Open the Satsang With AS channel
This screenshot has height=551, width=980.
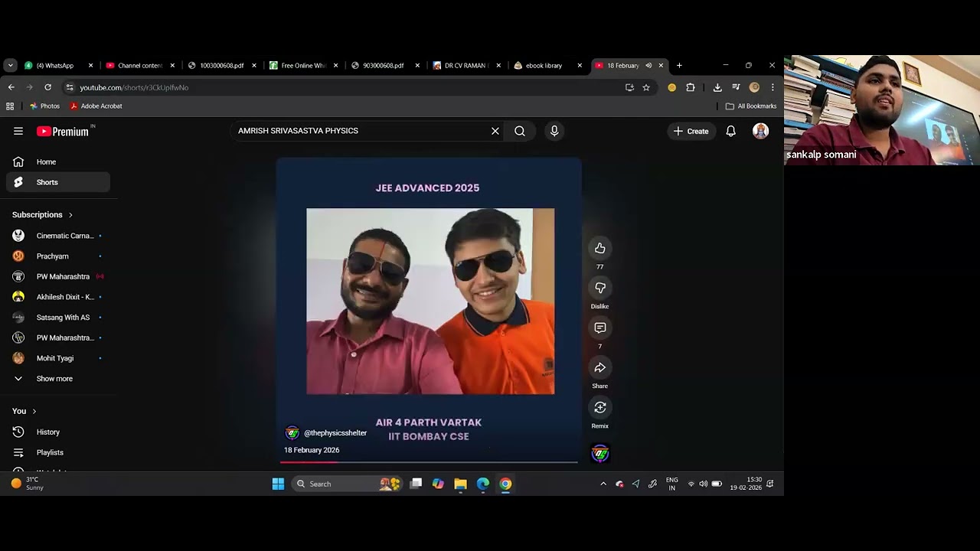pos(58,318)
